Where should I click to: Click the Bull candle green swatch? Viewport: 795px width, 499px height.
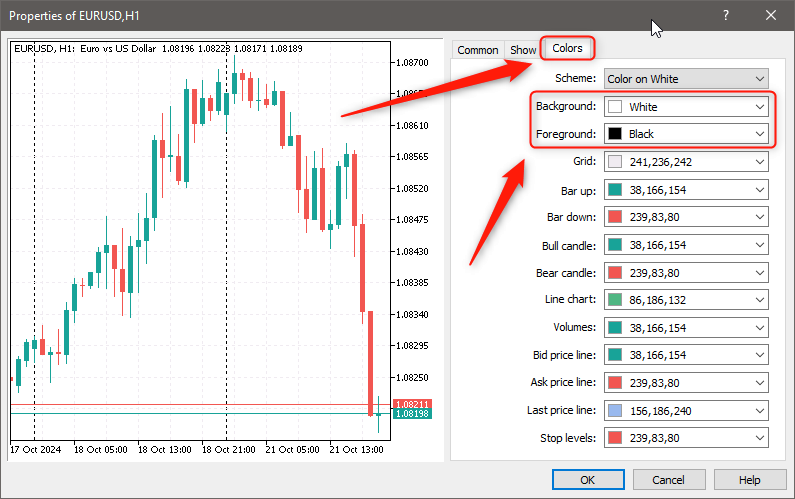(x=615, y=245)
